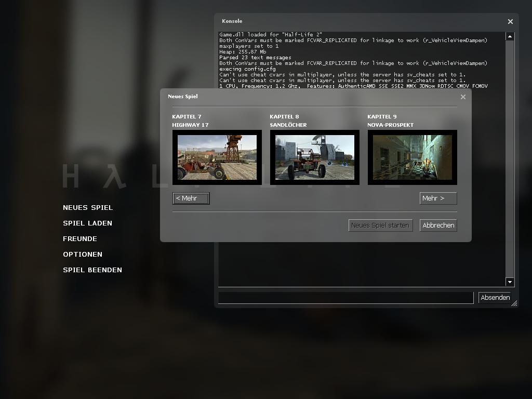The height and width of the screenshot is (399, 532).
Task: Click the Konsole vertical scrollbar track
Action: [x=510, y=159]
